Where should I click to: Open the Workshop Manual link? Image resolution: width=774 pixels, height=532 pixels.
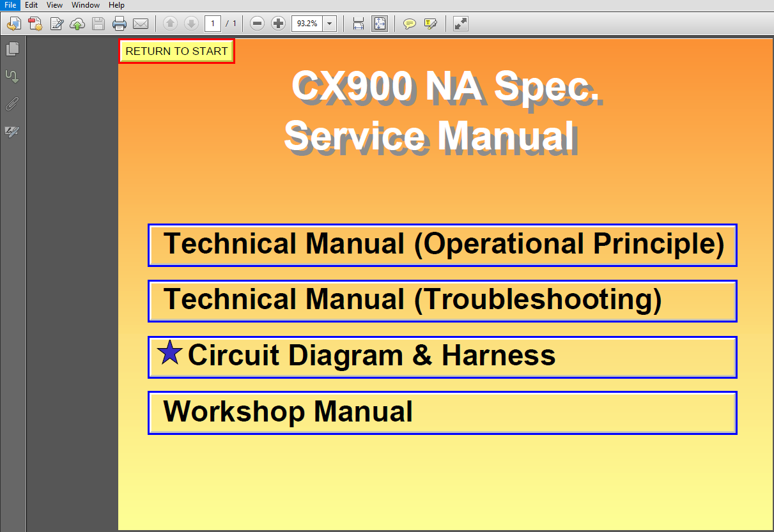tap(442, 413)
